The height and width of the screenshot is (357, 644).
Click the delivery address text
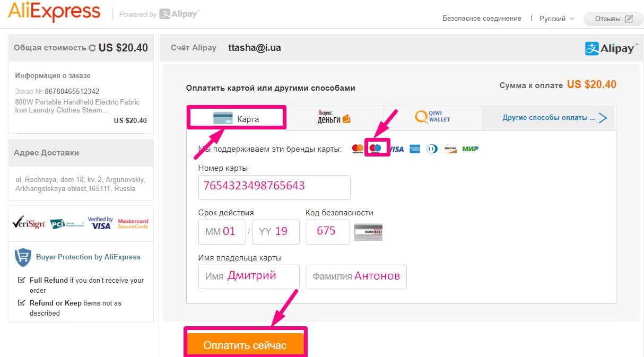(x=81, y=184)
